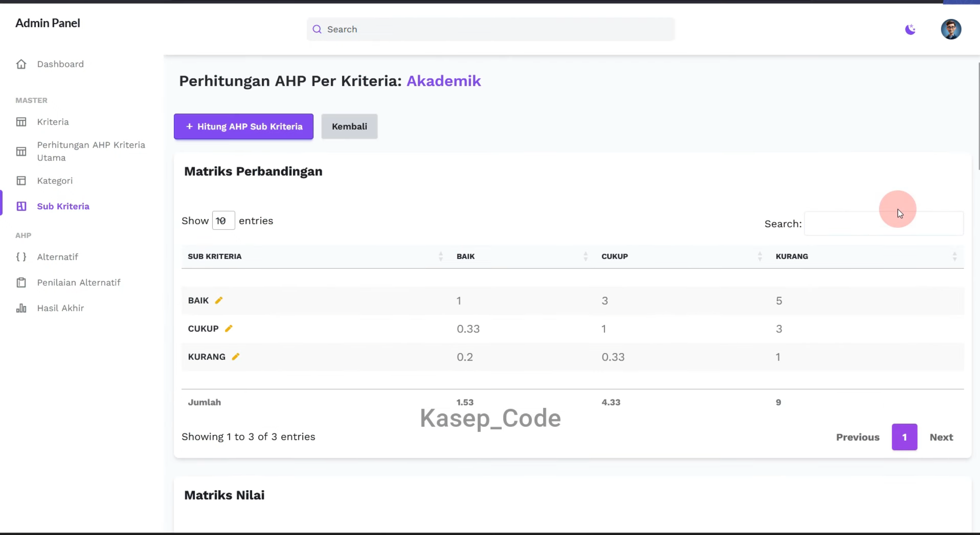Click the 5 value in BAIK row
The width and height of the screenshot is (980, 535).
[779, 300]
